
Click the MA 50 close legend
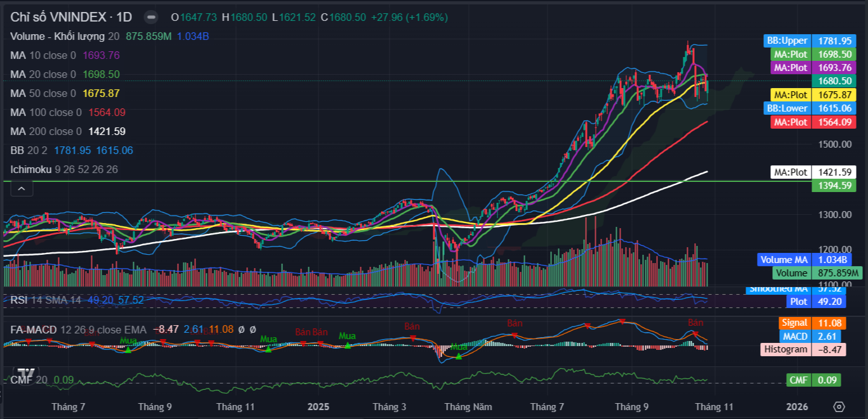point(43,93)
